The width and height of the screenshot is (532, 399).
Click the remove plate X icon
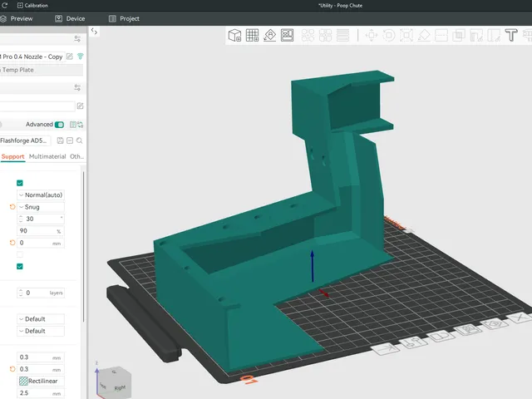(x=520, y=318)
